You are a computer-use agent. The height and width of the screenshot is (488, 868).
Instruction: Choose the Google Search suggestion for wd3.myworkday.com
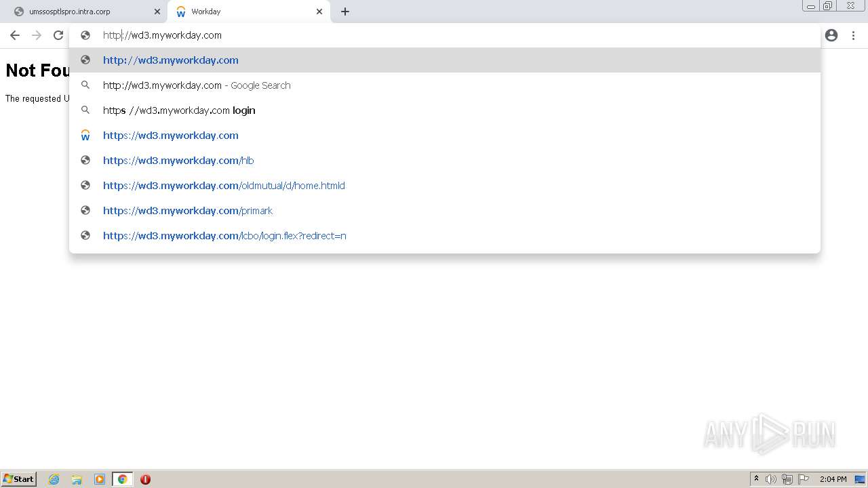pos(445,85)
